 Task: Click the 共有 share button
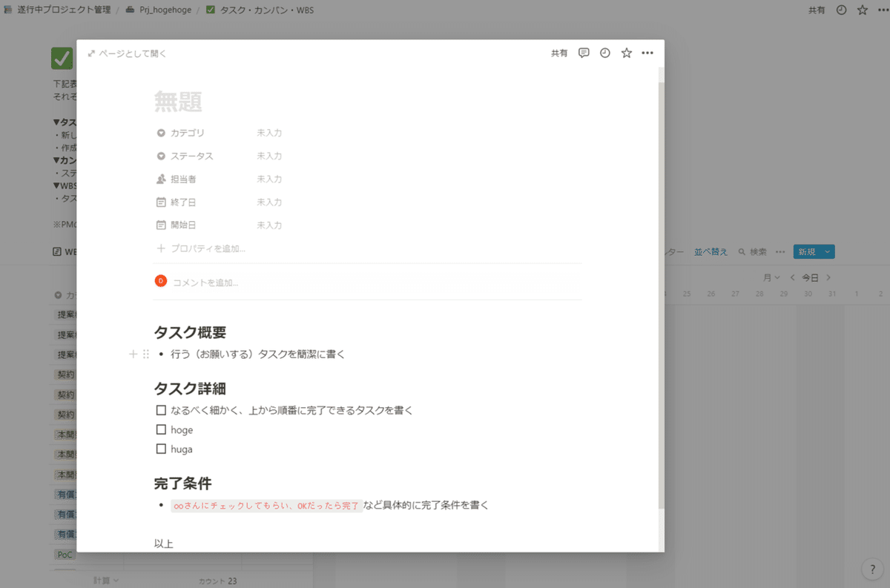(559, 53)
